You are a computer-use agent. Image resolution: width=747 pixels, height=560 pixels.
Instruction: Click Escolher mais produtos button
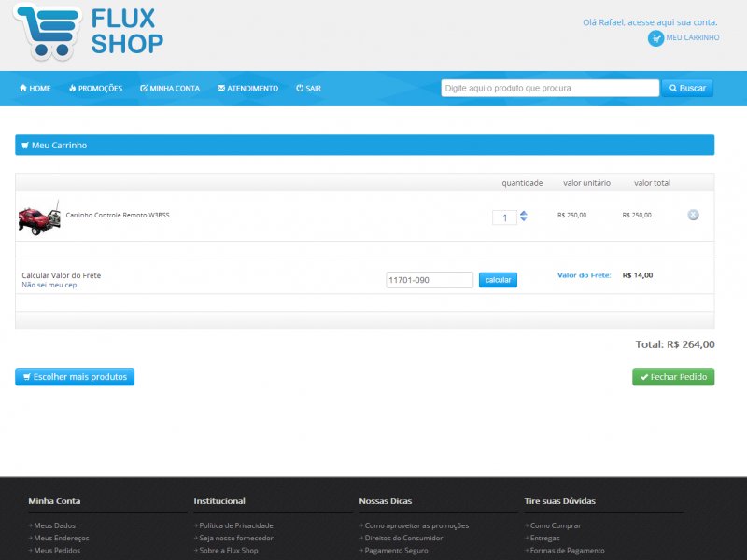[x=75, y=377]
